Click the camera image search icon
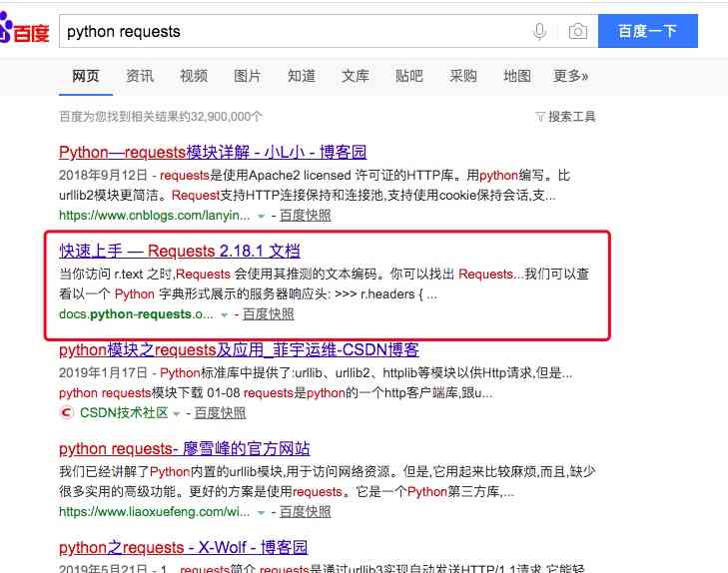This screenshot has width=728, height=573. [x=577, y=32]
